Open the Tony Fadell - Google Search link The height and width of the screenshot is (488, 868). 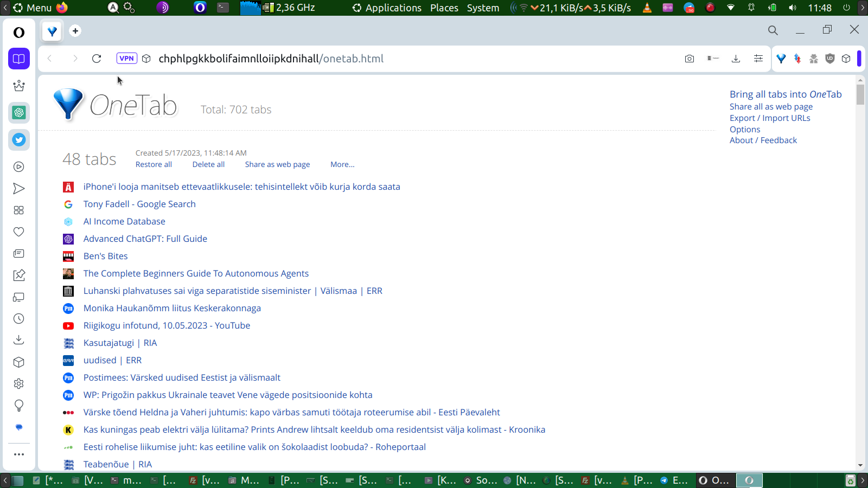(139, 204)
